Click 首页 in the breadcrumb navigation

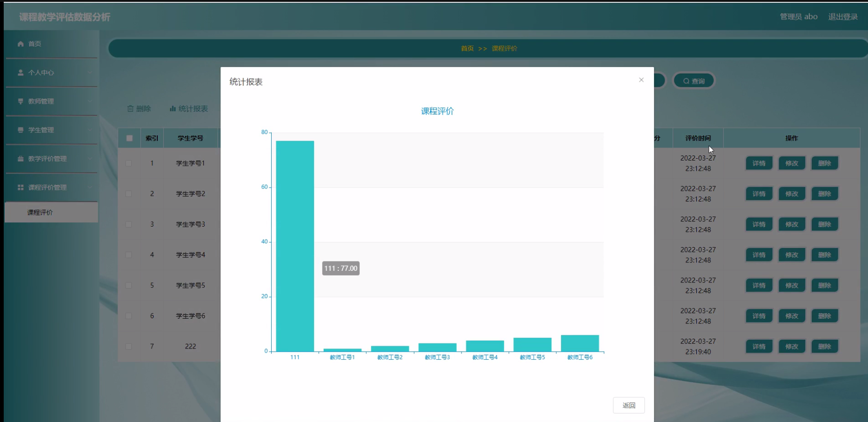467,48
